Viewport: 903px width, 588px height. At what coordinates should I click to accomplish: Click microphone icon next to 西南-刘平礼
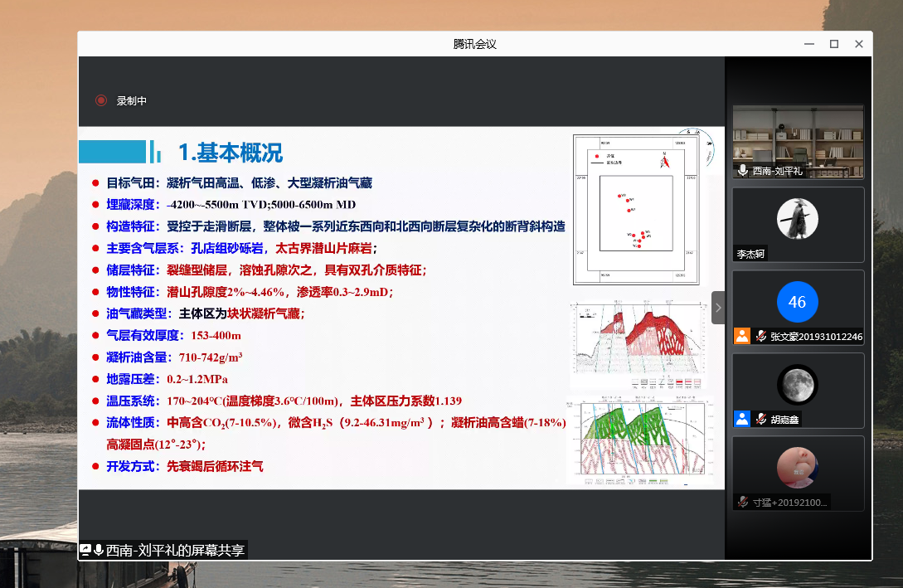click(743, 171)
